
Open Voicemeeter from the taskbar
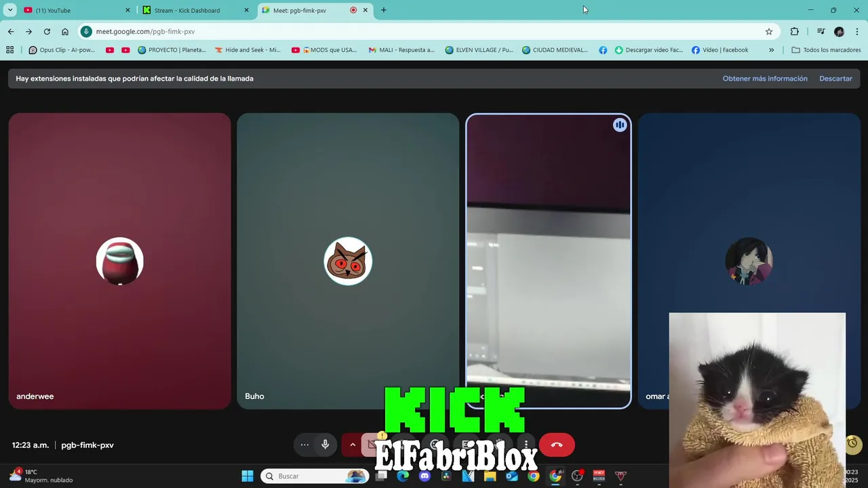(x=599, y=476)
